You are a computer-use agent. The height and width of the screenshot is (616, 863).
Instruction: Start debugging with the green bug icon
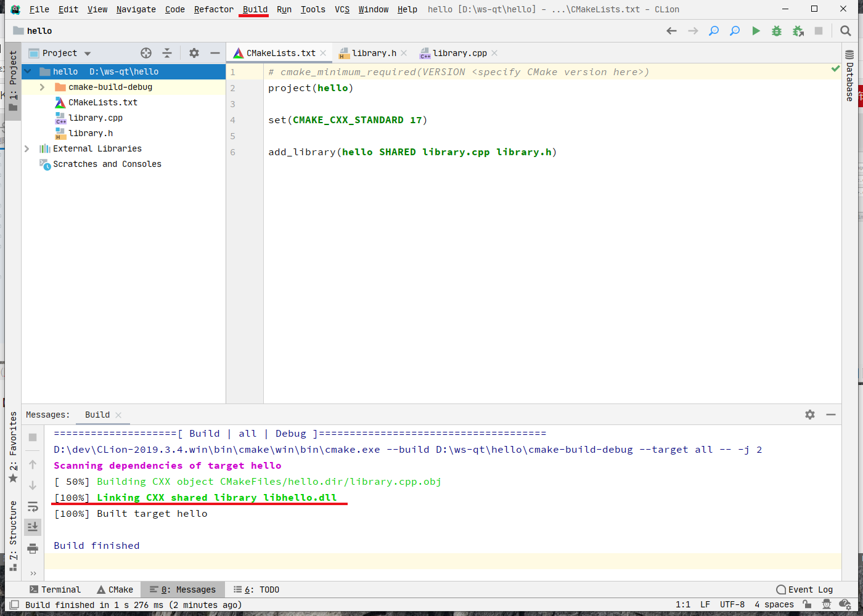click(777, 31)
